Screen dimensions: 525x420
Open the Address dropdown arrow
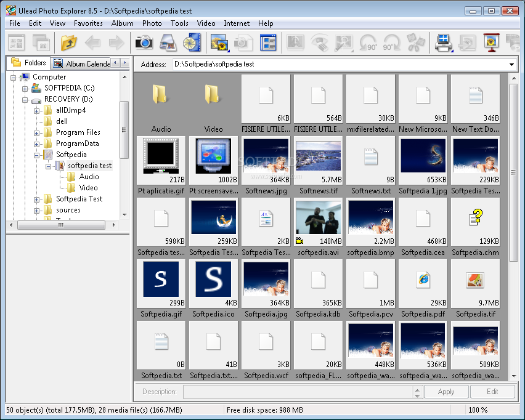(511, 64)
